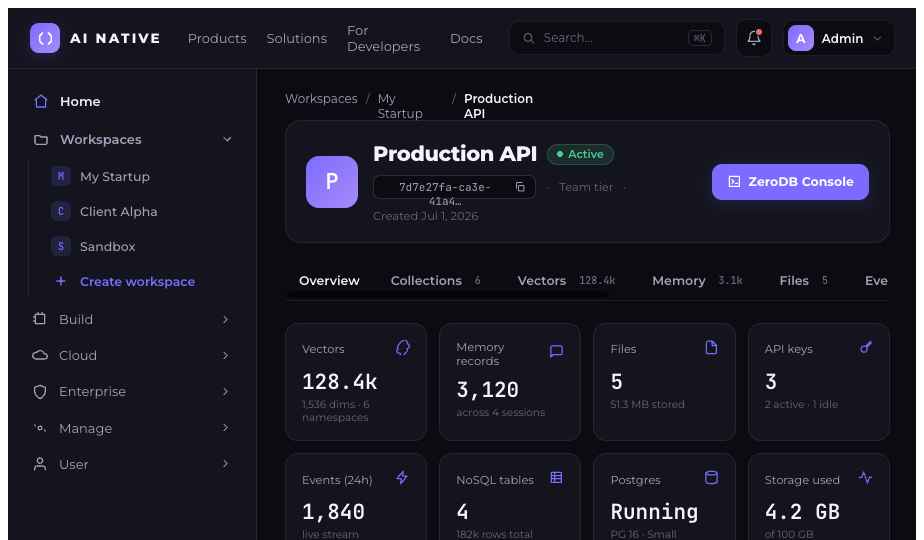Click the Active status badge
924x540 pixels.
pos(580,154)
